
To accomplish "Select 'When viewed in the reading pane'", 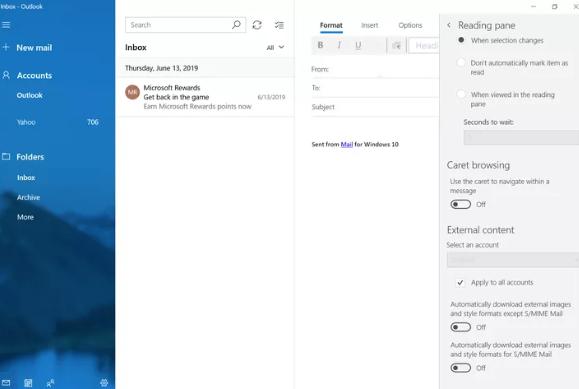I will 461,94.
